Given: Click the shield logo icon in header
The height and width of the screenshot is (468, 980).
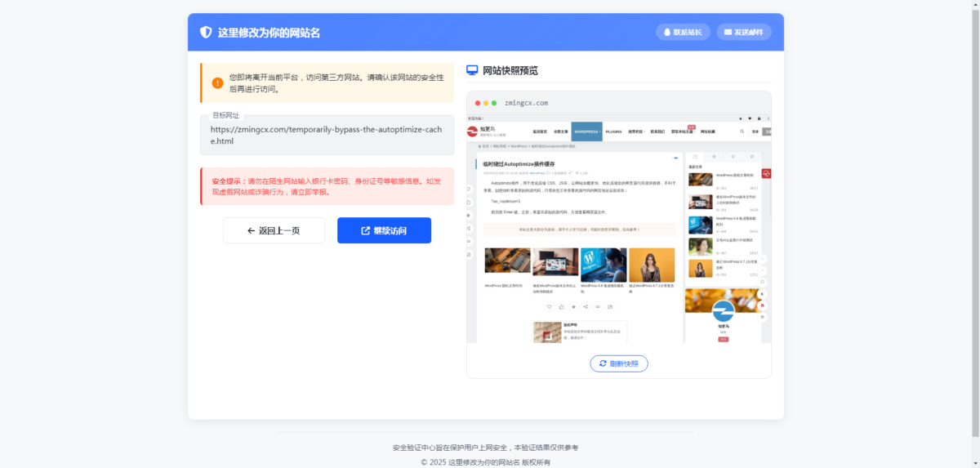Looking at the screenshot, I should (x=206, y=33).
